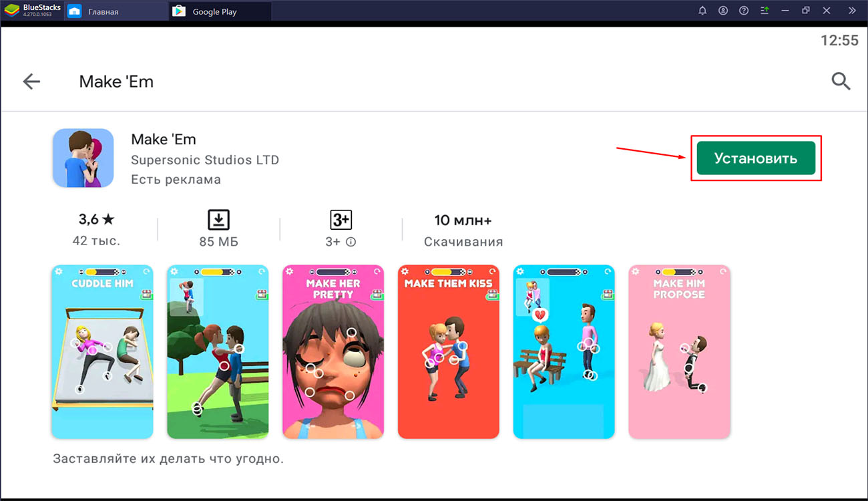Open the MAKE HER PRETTY screenshot
This screenshot has width=868, height=501.
(333, 352)
